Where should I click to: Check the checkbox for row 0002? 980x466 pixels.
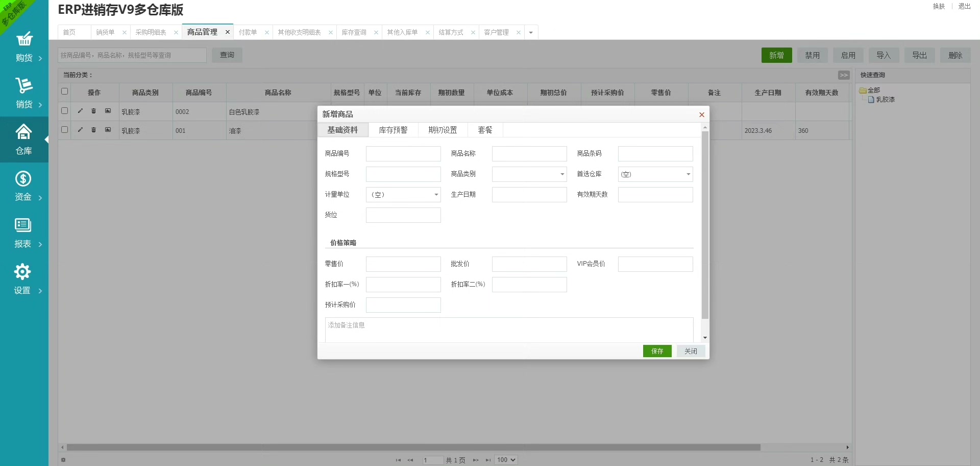point(64,111)
